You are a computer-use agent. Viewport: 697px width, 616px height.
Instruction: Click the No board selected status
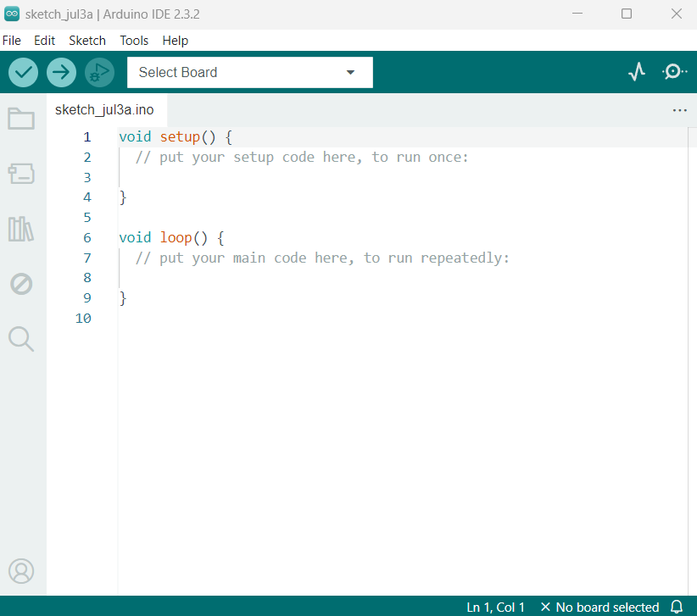coord(599,607)
